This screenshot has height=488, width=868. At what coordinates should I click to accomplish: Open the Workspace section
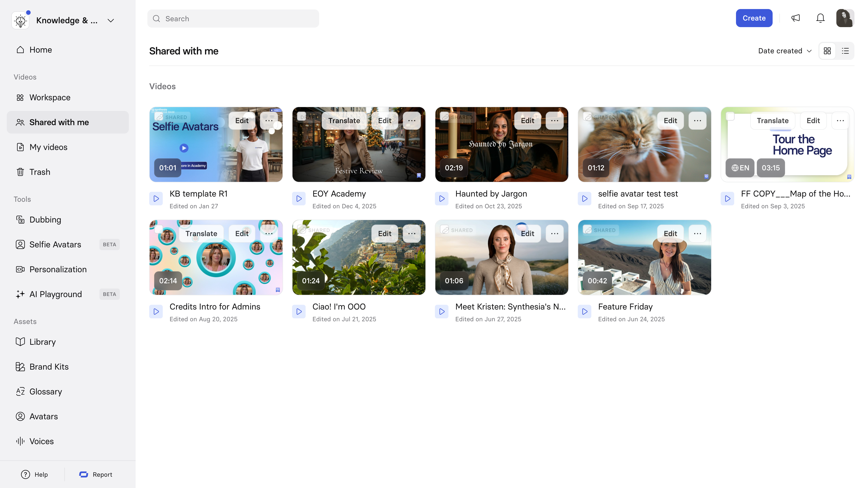tap(50, 97)
